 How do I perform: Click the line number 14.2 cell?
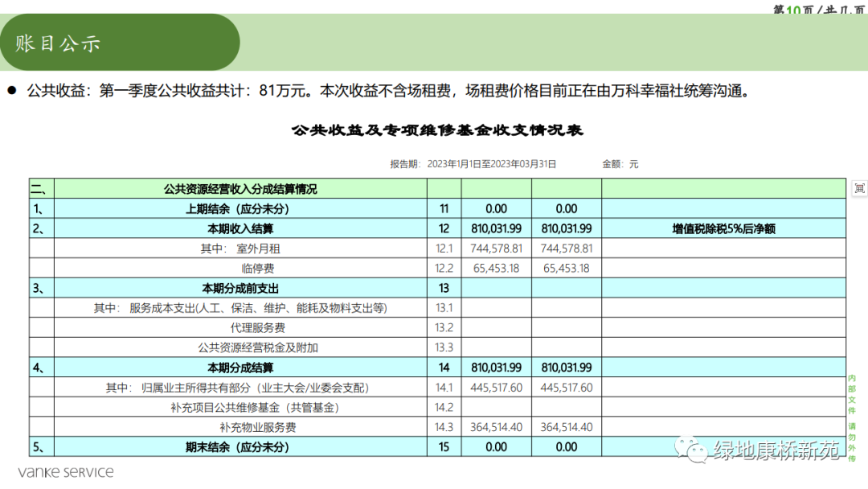click(444, 408)
